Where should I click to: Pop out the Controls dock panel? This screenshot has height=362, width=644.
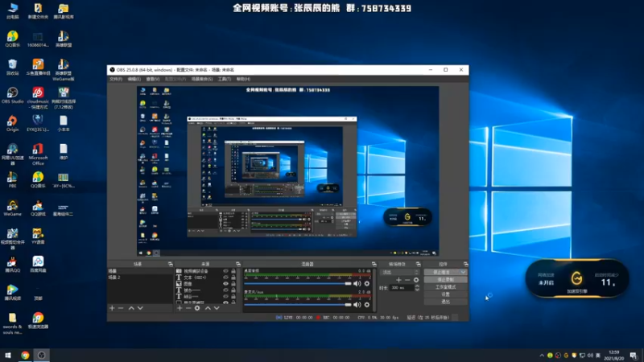pos(465,265)
